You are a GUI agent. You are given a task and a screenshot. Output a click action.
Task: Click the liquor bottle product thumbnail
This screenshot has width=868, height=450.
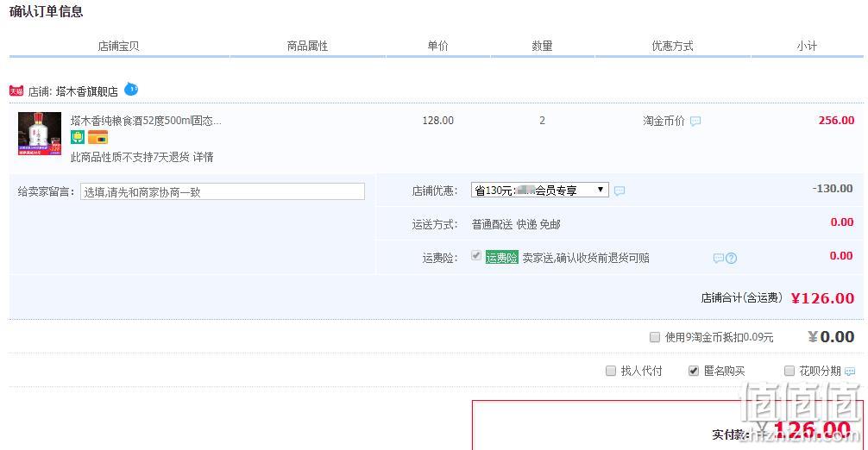click(x=40, y=134)
